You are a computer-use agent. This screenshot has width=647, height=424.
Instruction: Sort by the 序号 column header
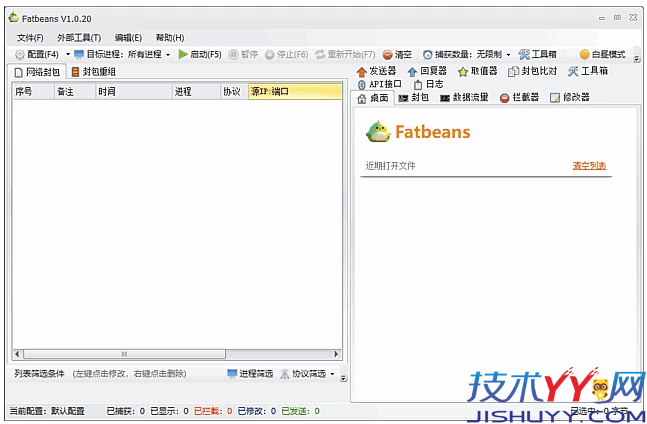click(x=33, y=92)
